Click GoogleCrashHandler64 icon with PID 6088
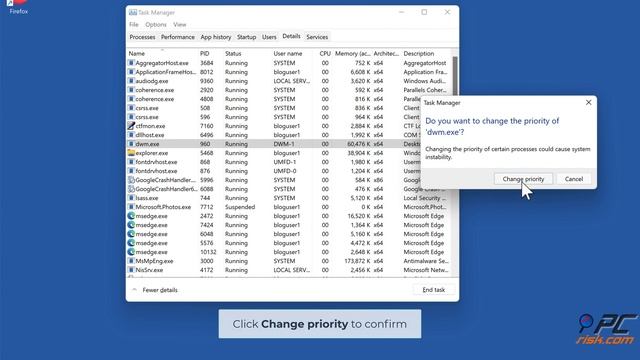This screenshot has width=640, height=360. (131, 189)
